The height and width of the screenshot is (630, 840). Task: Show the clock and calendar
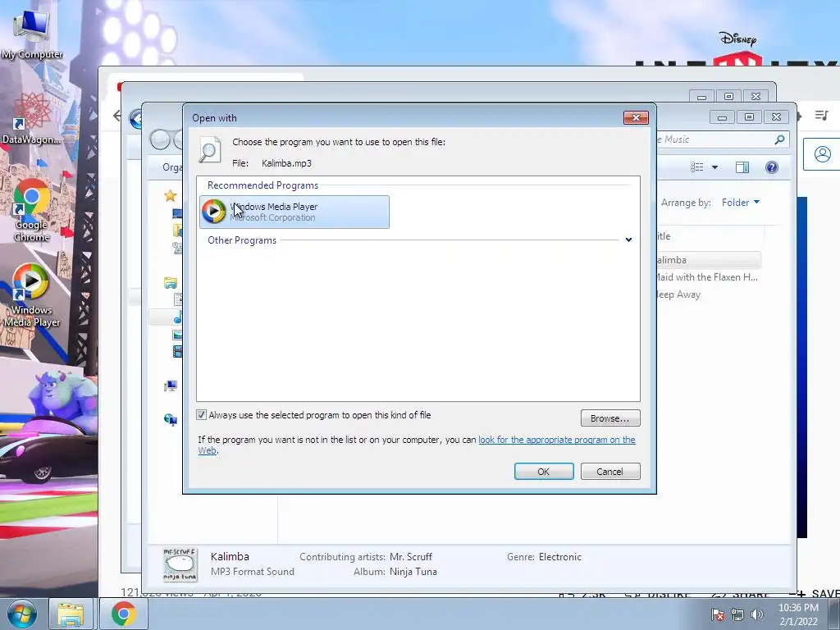pos(798,614)
